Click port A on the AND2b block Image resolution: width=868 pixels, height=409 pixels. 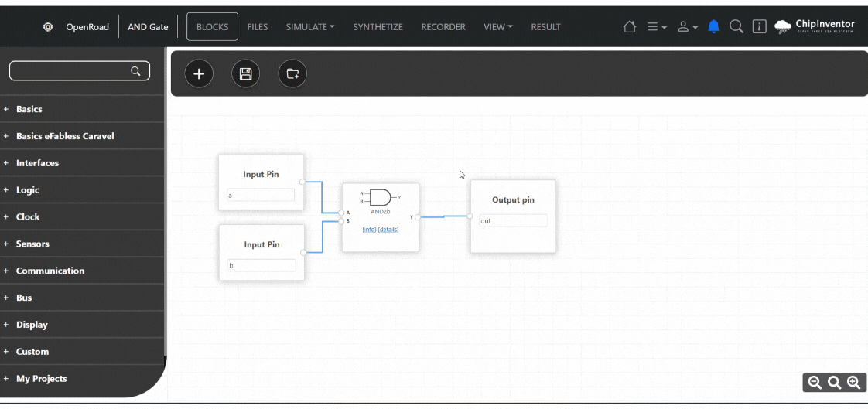pos(342,213)
